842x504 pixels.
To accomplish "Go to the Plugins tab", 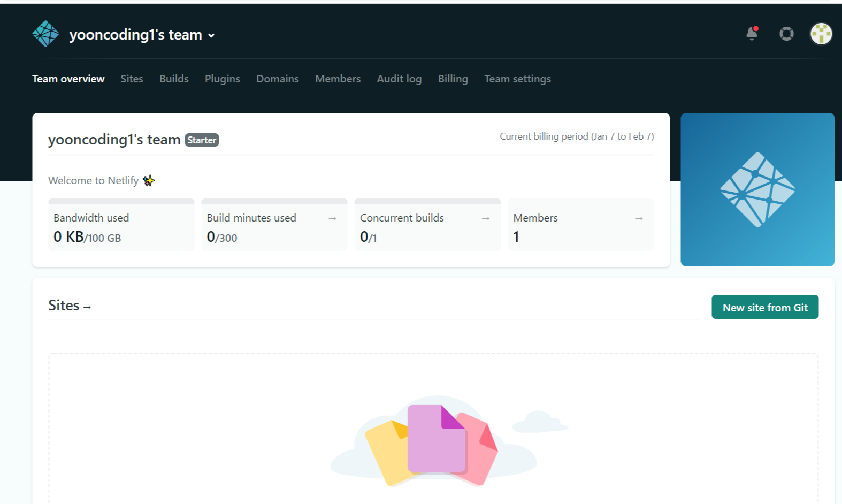I will pyautogui.click(x=223, y=79).
